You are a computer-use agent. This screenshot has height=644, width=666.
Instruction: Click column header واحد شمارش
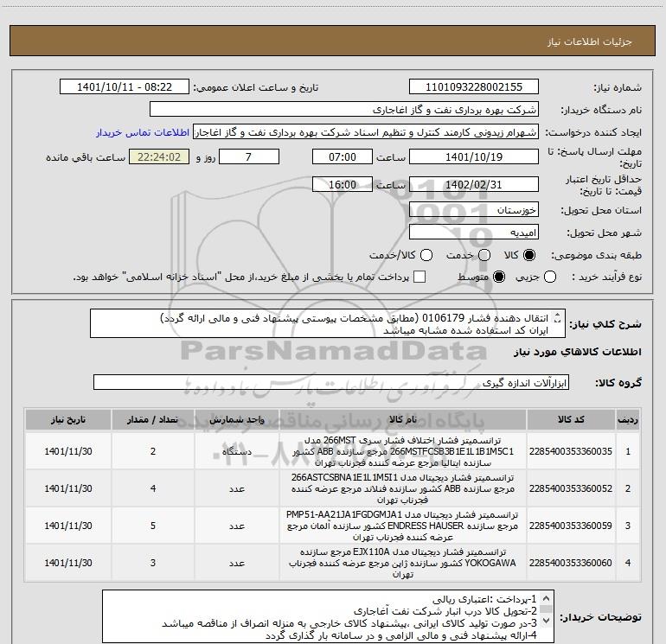[x=237, y=420]
